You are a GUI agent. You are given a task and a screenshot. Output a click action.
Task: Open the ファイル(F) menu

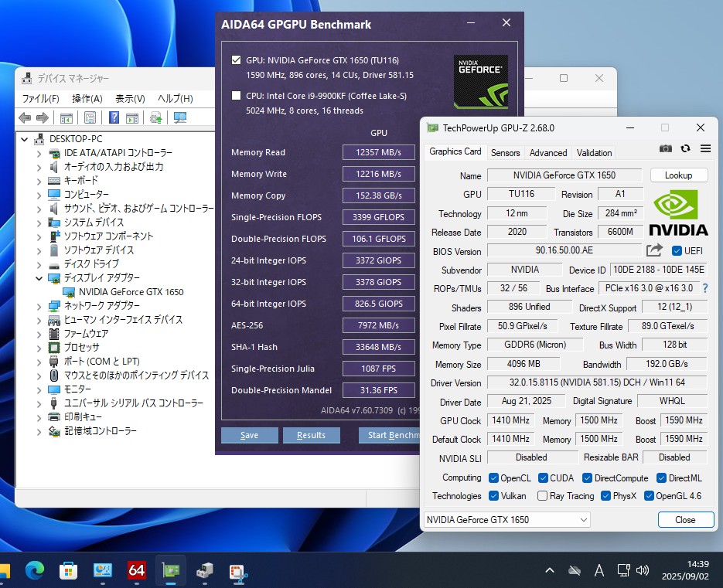(40, 99)
